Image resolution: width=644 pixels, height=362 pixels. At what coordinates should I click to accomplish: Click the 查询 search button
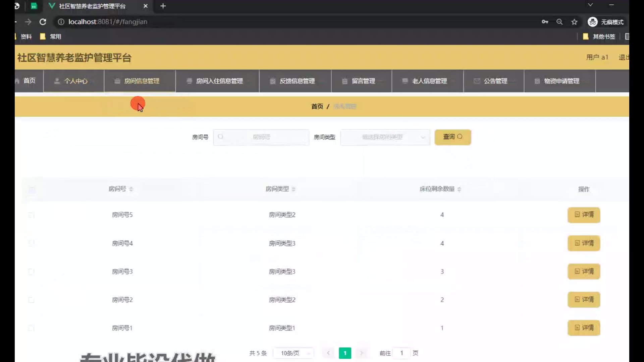tap(452, 137)
